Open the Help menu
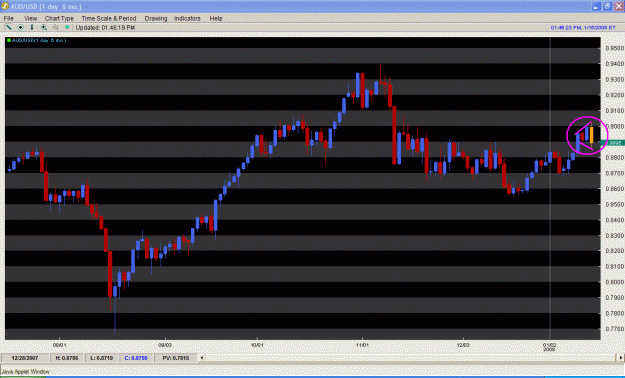Screen dimensions: 625x378 216,18
